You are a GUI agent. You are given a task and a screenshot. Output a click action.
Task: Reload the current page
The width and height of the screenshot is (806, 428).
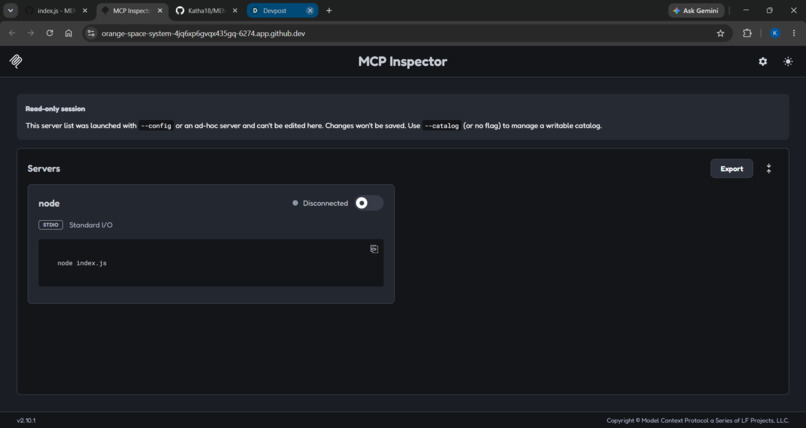(49, 33)
